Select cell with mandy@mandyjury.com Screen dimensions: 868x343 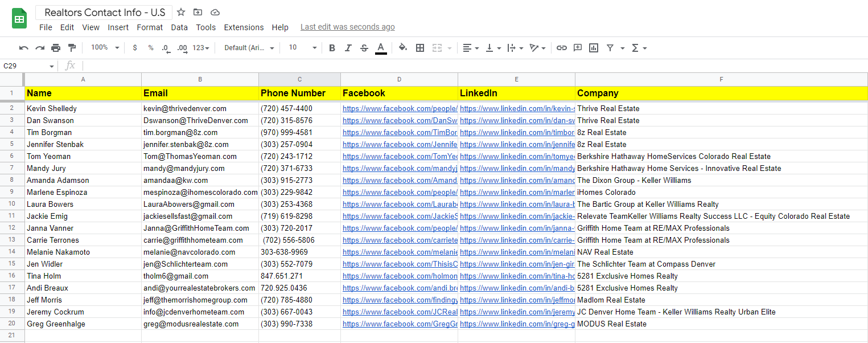200,168
